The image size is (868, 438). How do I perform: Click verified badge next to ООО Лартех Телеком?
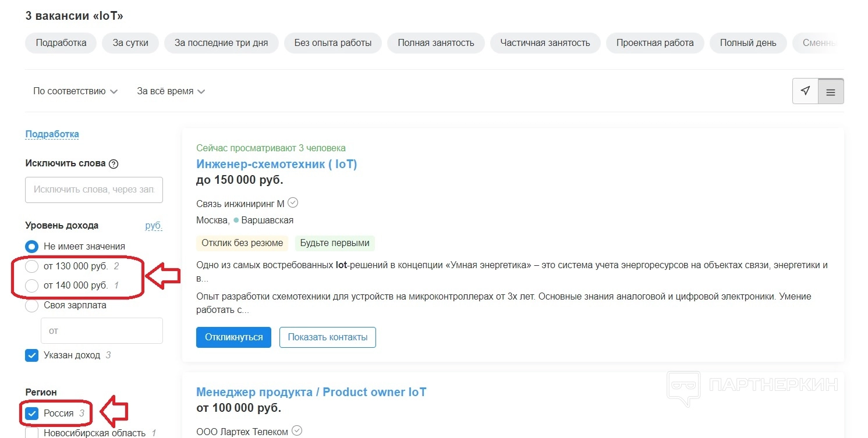point(297,431)
